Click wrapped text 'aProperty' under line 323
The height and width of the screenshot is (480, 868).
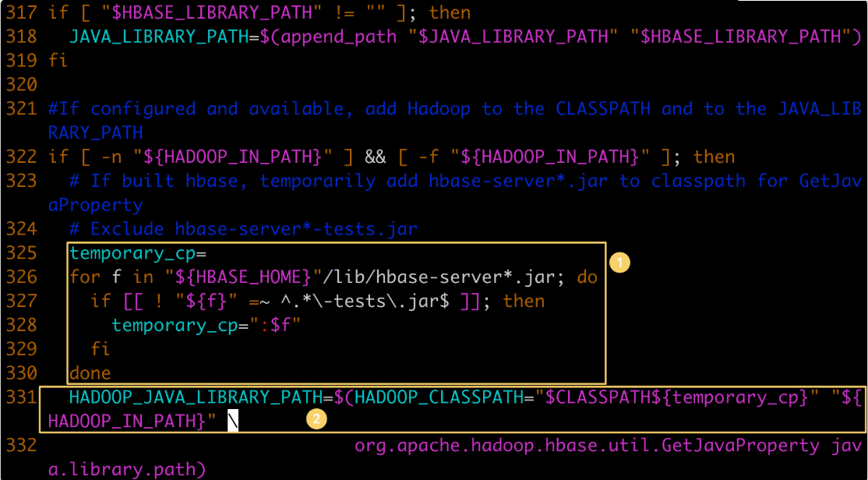pos(95,206)
